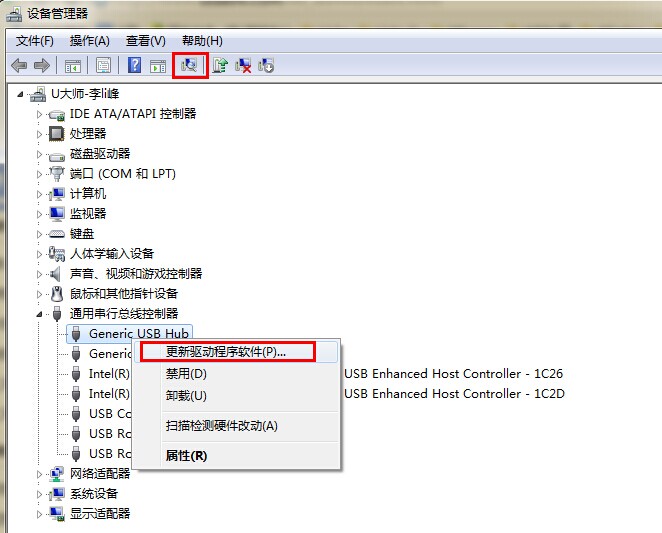Click the 磁盘驱动器 disk icon
The height and width of the screenshot is (533, 662).
click(x=57, y=156)
